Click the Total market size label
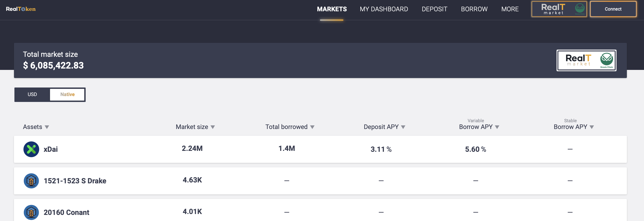The width and height of the screenshot is (644, 221). (x=50, y=54)
